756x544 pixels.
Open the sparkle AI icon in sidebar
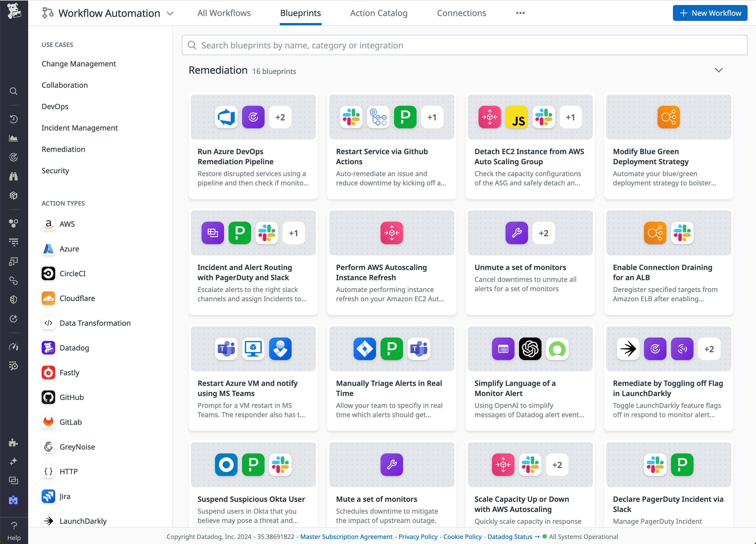(x=14, y=461)
